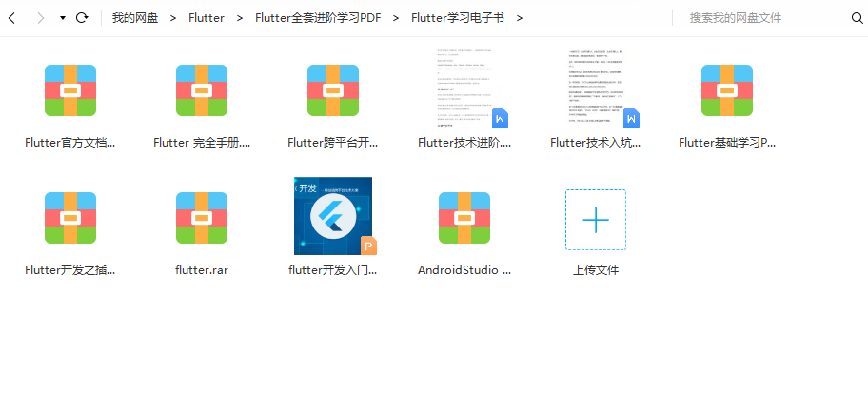Select the Flutter学习电子书 breadcrumb
This screenshot has width=868, height=394.
coord(458,18)
